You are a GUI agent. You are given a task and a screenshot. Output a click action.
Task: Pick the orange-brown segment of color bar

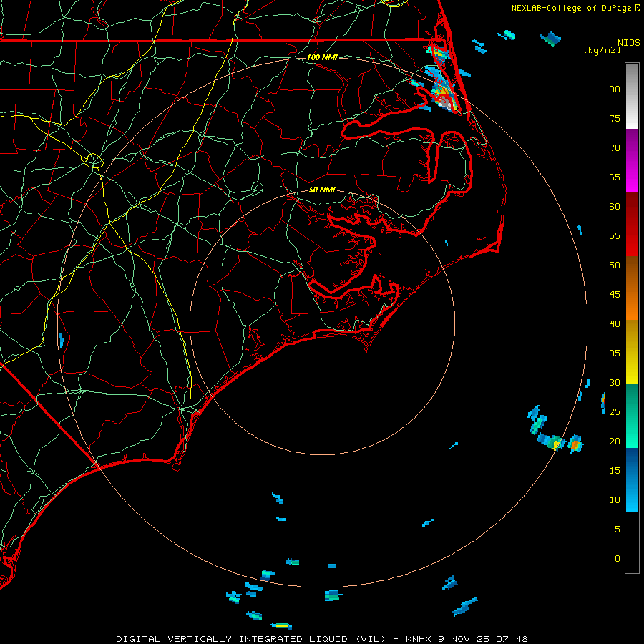[x=632, y=288]
